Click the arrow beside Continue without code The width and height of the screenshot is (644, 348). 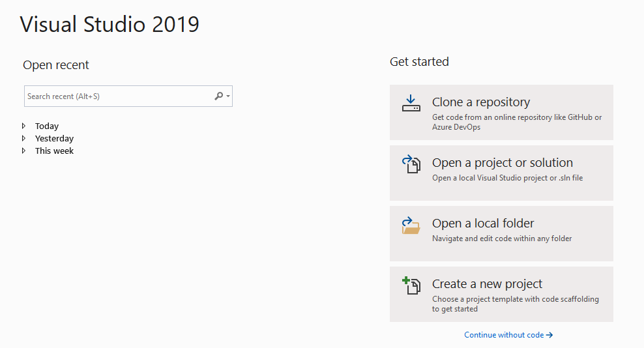coord(549,335)
